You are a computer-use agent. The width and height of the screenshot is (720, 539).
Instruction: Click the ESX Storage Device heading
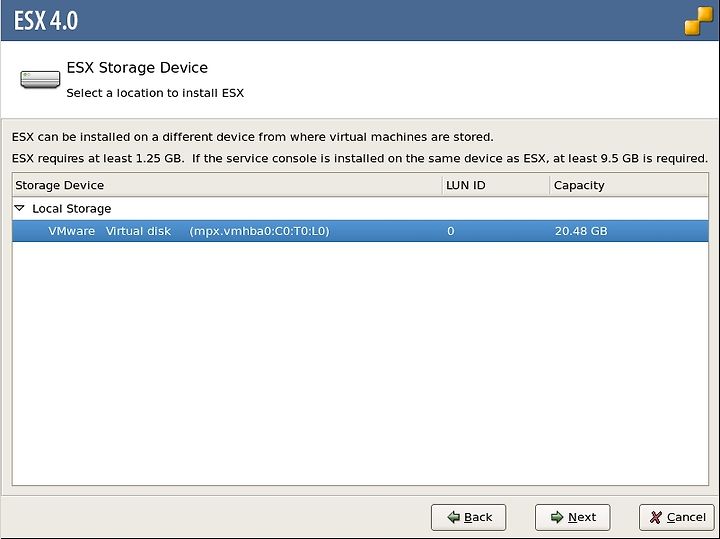tap(137, 68)
